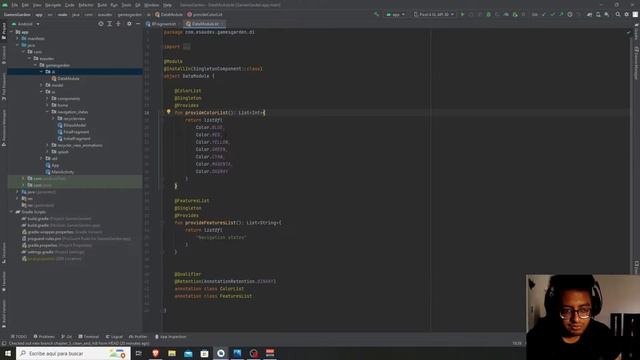The height and width of the screenshot is (360, 640).
Task: Click the Windows taskbar search box
Action: pos(73,353)
